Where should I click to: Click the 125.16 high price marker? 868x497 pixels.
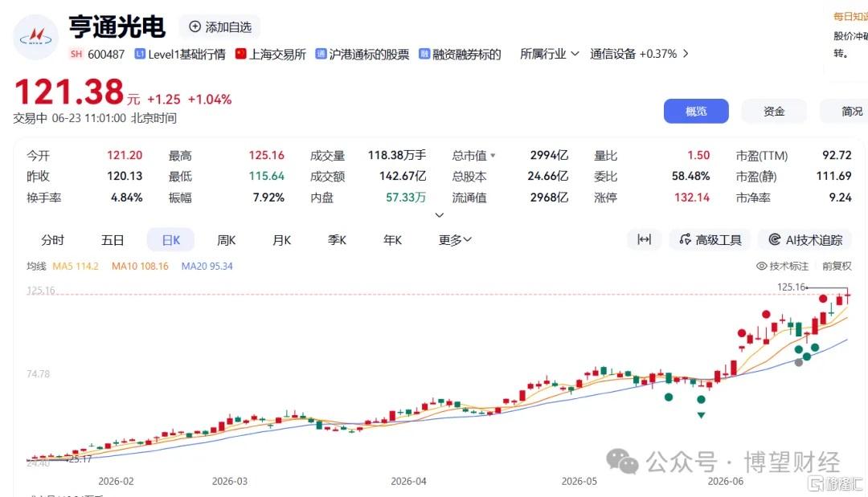coord(792,287)
